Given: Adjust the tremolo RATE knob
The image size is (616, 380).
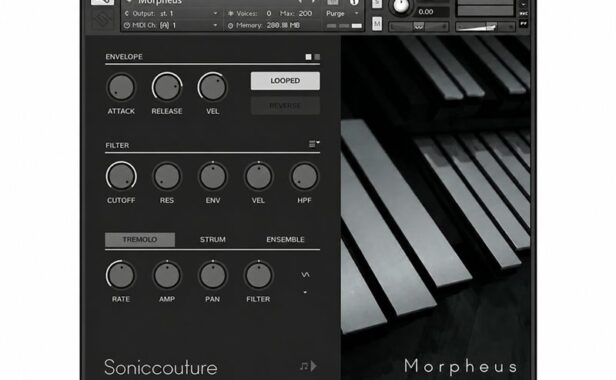Looking at the screenshot, I should (x=121, y=275).
